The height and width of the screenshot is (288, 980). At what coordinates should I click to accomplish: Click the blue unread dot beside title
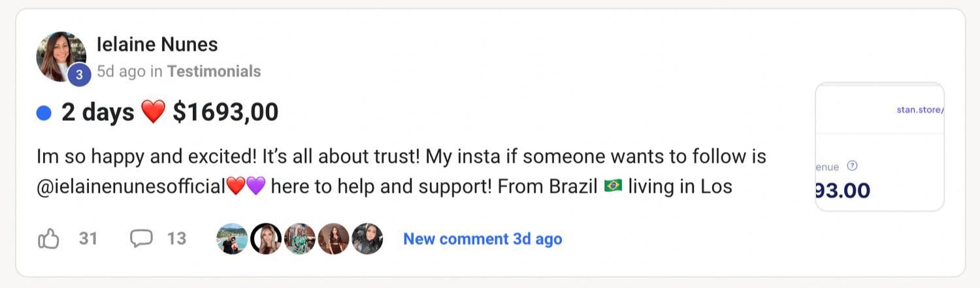tap(44, 113)
